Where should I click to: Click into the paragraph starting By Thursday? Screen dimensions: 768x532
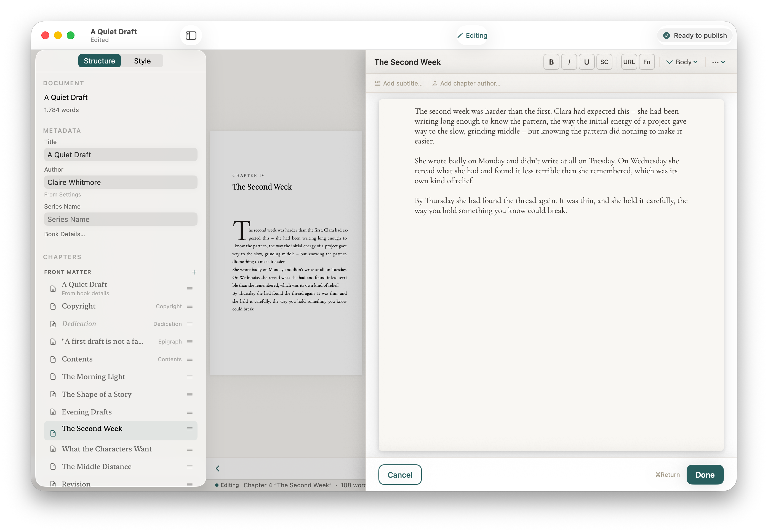click(x=551, y=205)
